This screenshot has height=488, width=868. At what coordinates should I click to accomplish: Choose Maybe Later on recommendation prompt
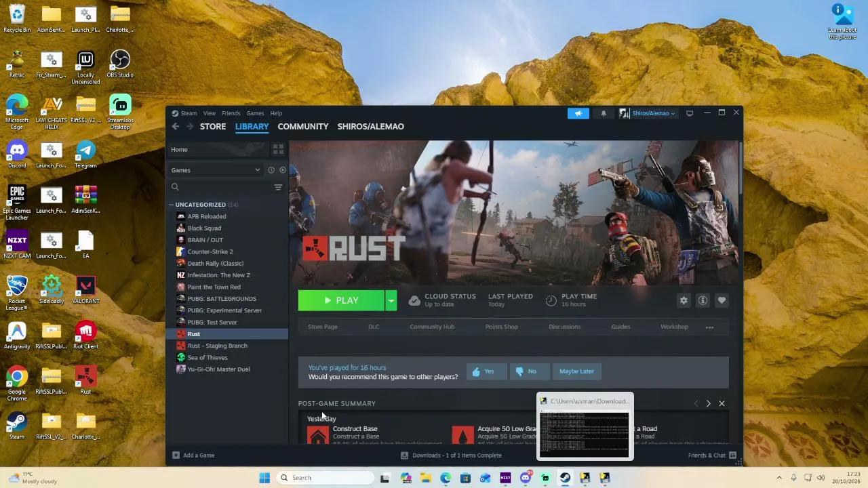click(576, 371)
